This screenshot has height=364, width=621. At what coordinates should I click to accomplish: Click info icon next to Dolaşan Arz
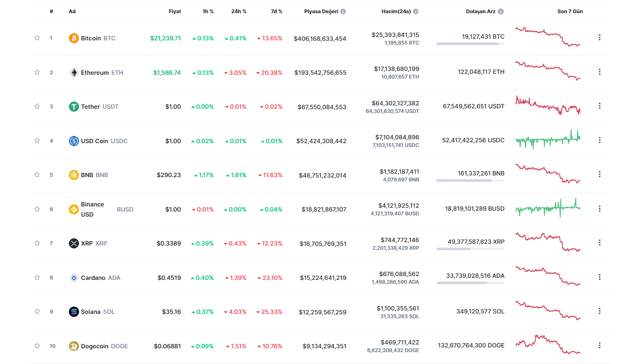(501, 11)
